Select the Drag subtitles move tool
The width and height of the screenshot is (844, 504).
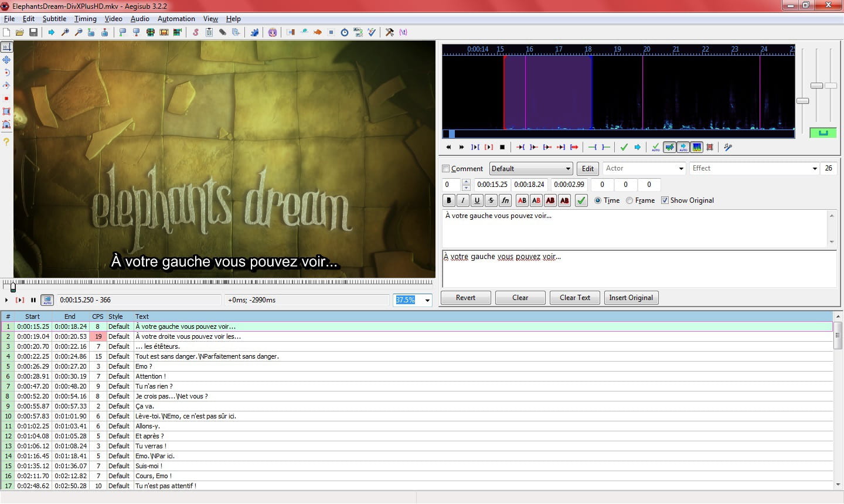(x=6, y=60)
